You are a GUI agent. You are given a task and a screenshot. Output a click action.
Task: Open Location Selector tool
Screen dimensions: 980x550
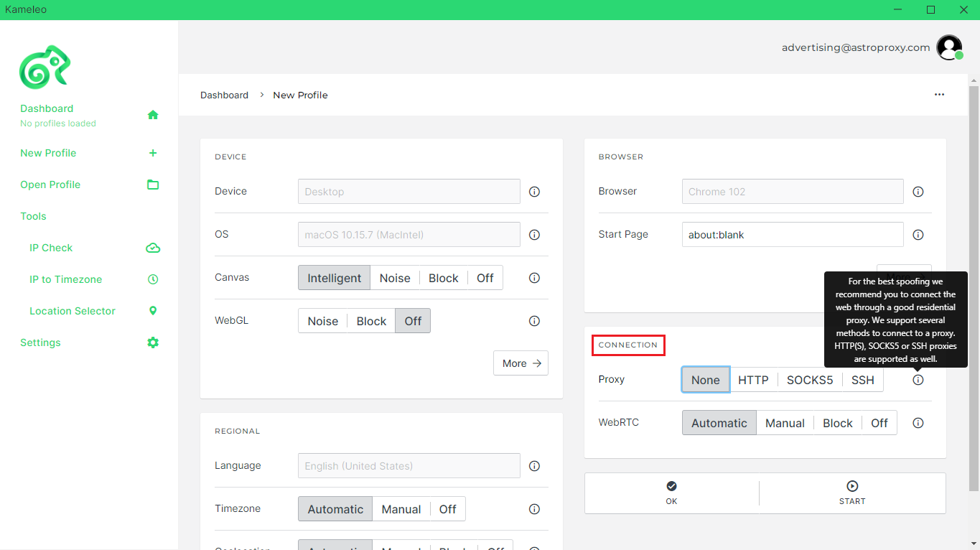(73, 311)
